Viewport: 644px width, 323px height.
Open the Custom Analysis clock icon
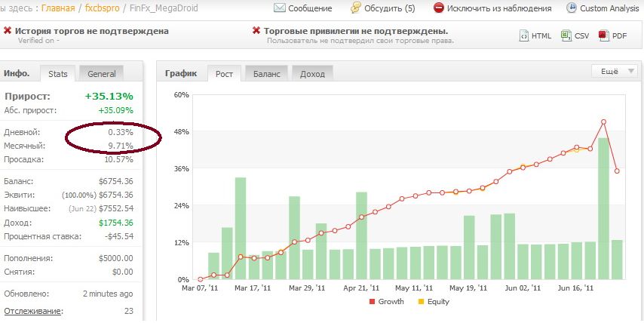tap(572, 8)
